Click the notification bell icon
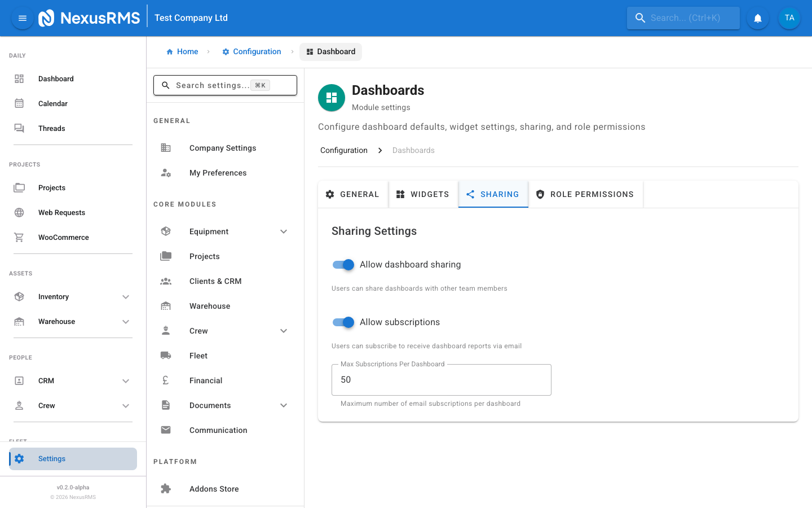 pyautogui.click(x=757, y=17)
